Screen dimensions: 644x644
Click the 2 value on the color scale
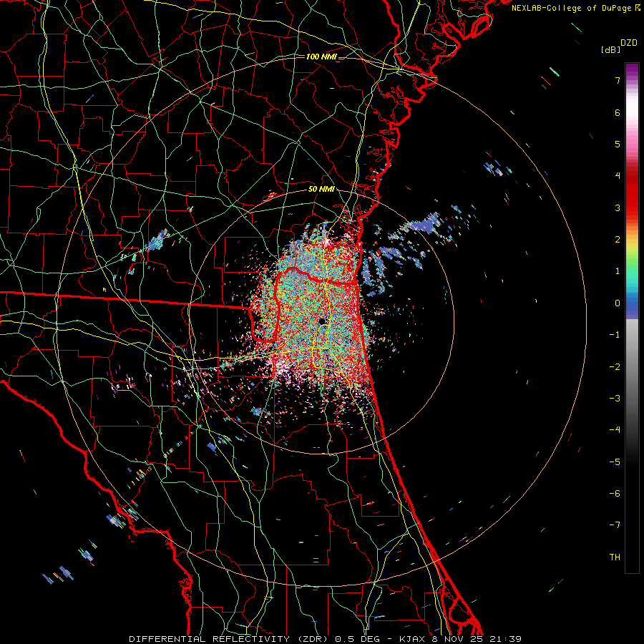[618, 240]
